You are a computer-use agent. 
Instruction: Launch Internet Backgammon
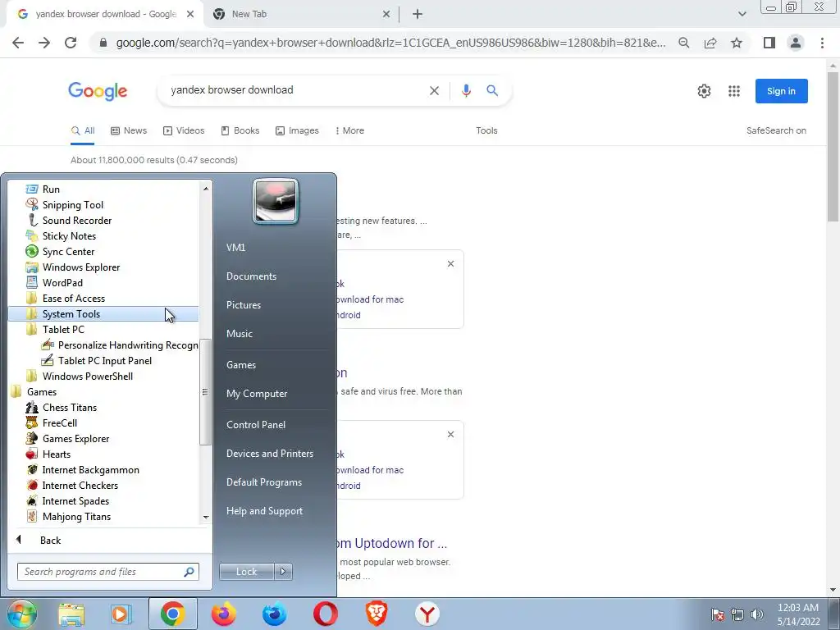coord(90,469)
